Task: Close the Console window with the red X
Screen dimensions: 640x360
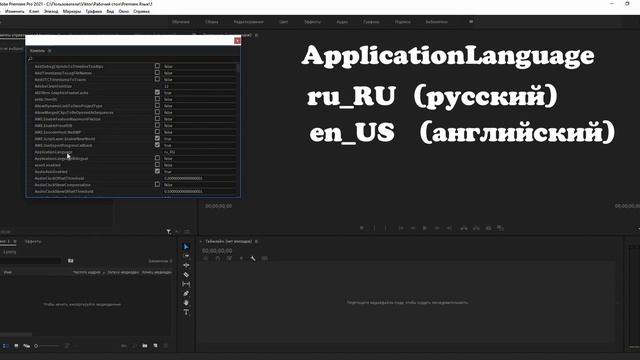Action: coord(237,40)
